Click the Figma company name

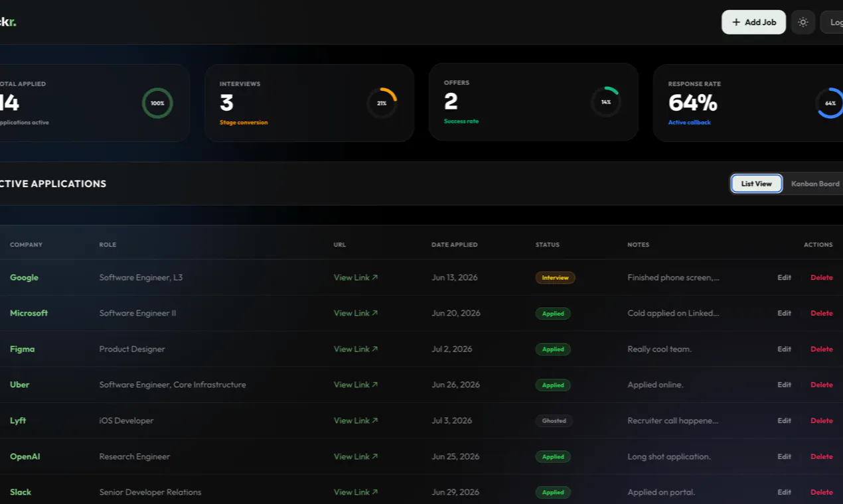(x=22, y=349)
